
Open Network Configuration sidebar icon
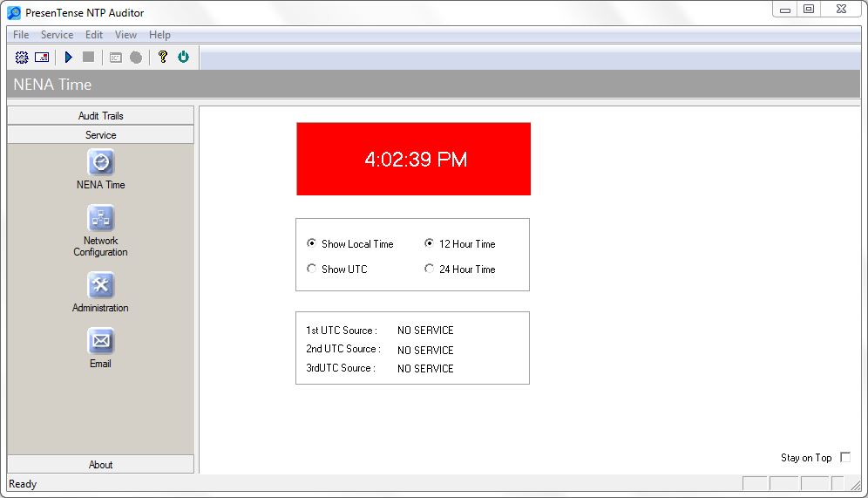(101, 218)
